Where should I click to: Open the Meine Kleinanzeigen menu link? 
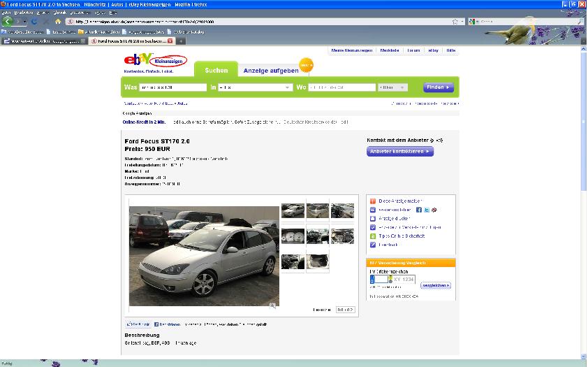352,50
